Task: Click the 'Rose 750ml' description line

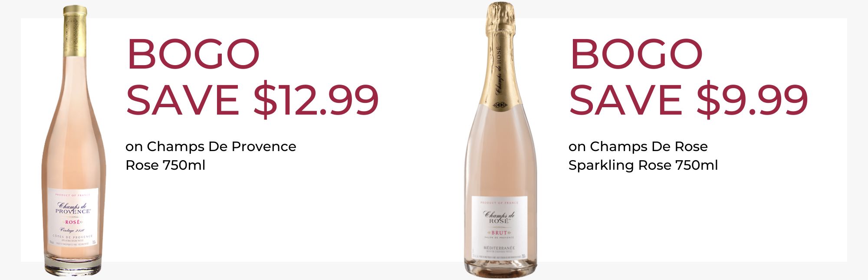Action: coord(165,165)
